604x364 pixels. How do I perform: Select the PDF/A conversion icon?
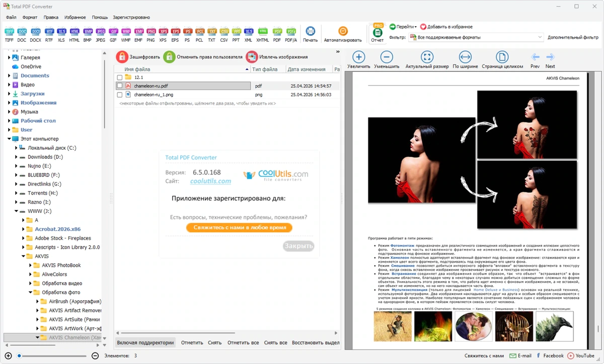click(291, 34)
